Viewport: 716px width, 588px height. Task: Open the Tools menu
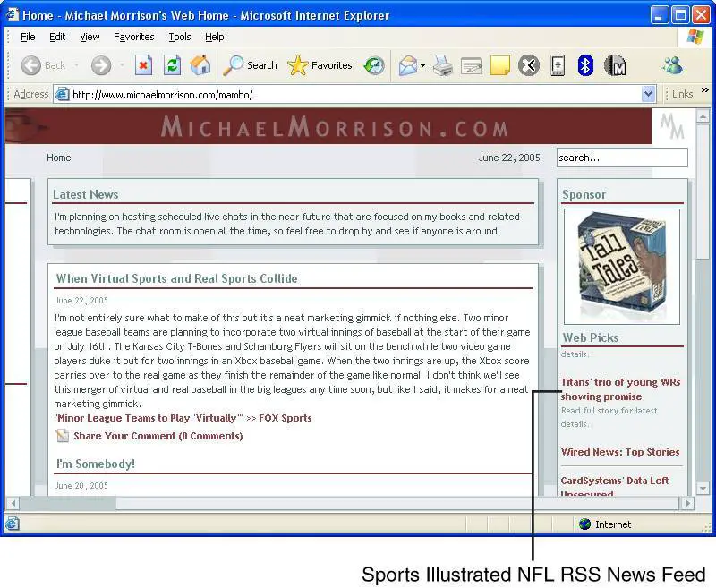(180, 37)
